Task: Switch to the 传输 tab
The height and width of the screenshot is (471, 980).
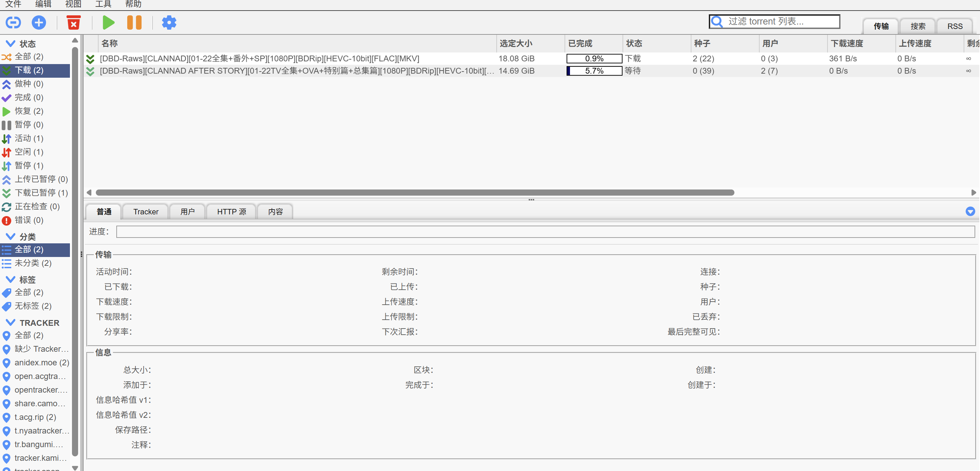Action: pyautogui.click(x=881, y=26)
